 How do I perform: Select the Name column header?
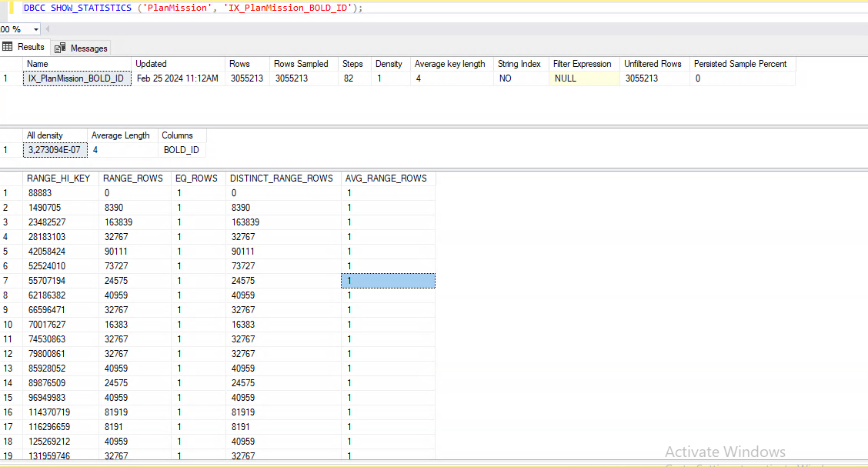[x=77, y=64]
